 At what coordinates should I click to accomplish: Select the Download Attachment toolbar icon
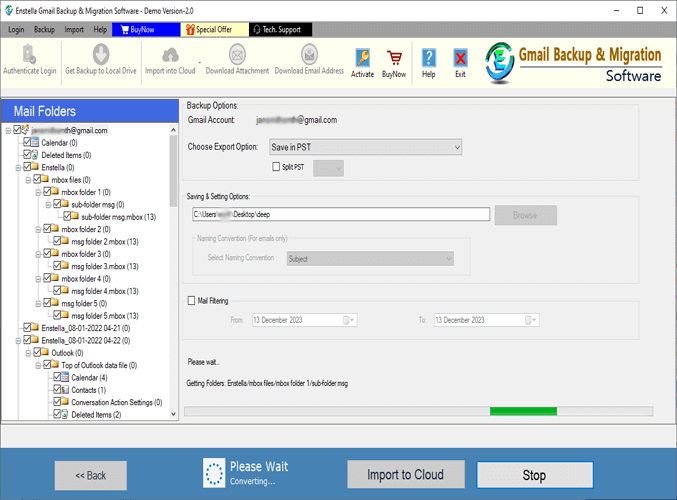[236, 58]
